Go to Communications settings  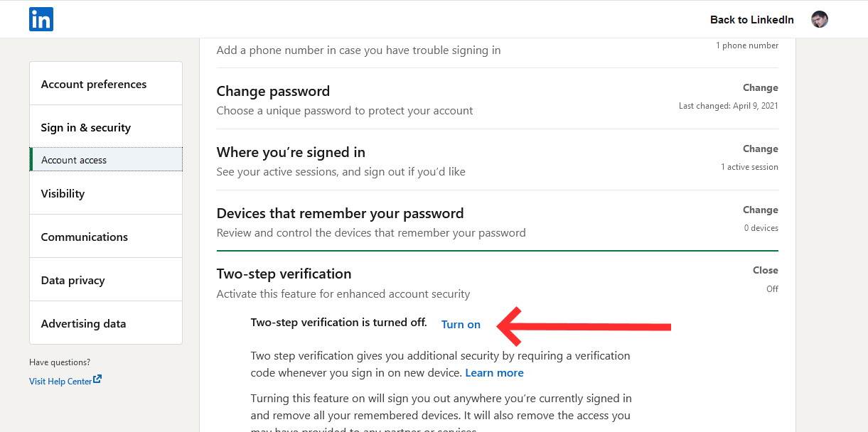(x=85, y=237)
